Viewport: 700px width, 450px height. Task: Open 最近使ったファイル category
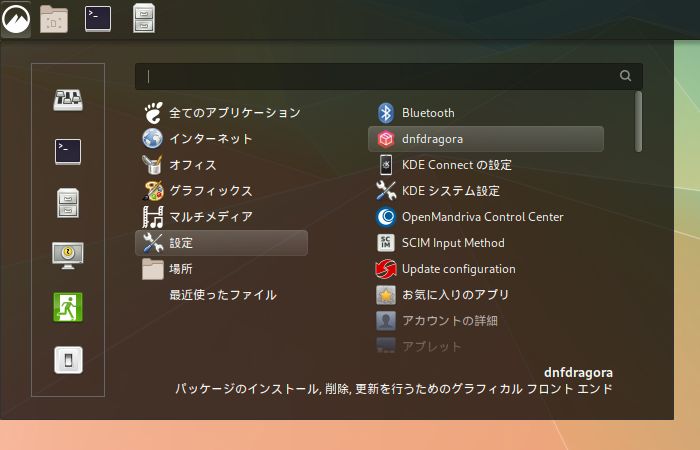tap(221, 295)
